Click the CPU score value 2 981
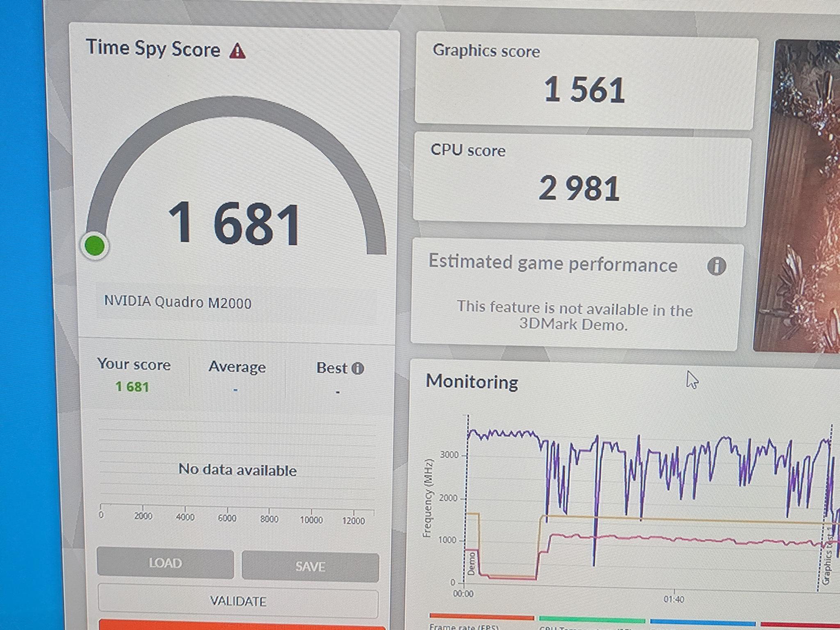 pos(579,188)
